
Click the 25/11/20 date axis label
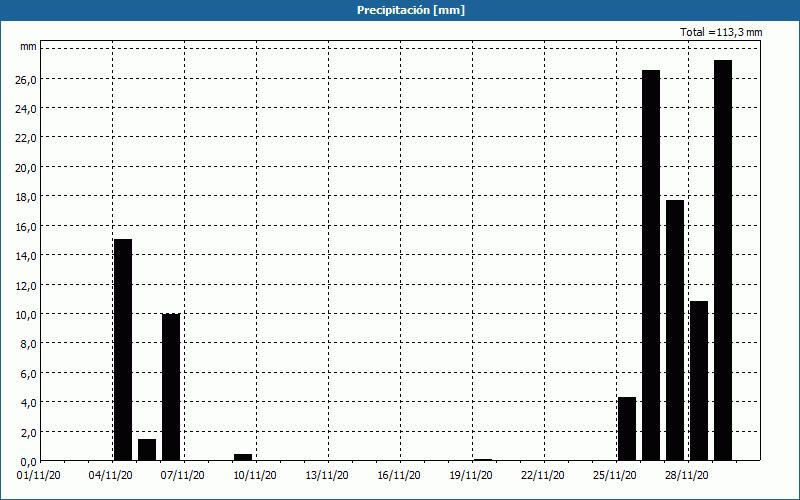(615, 476)
